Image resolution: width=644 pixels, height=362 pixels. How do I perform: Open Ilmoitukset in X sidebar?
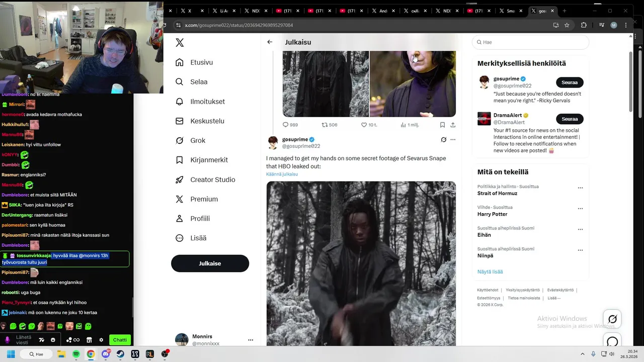[x=200, y=102]
